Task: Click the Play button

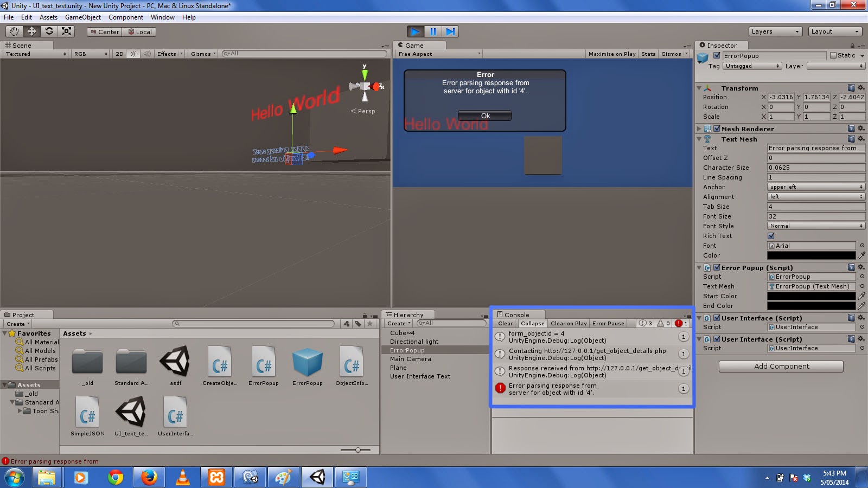Action: tap(415, 31)
